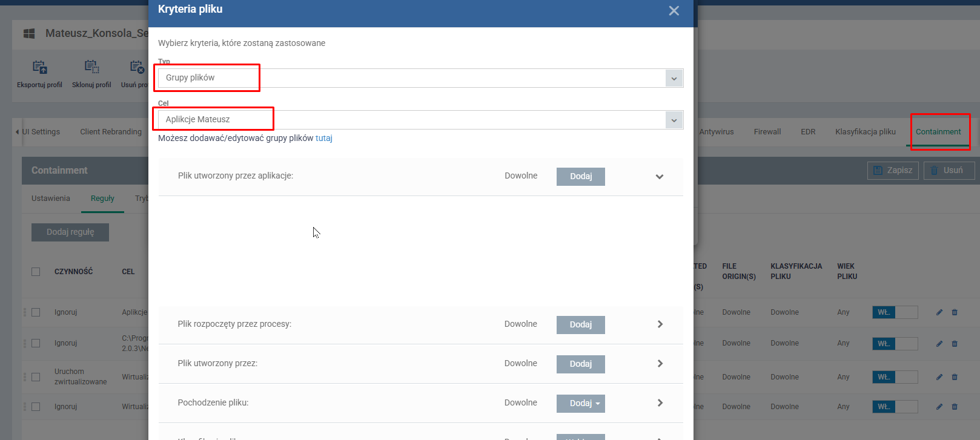Open the Ustawienia sub-tab
The image size is (980, 440).
point(51,199)
